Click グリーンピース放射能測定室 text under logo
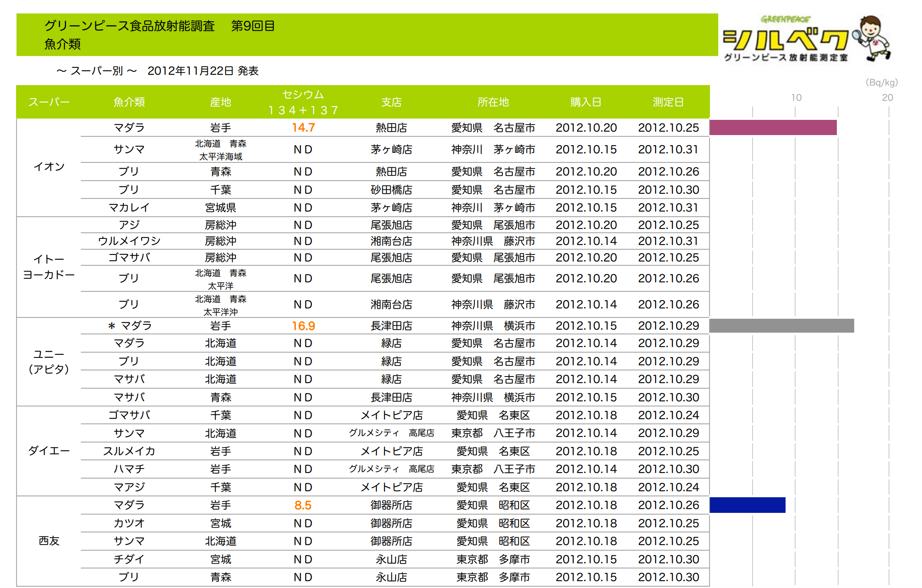Viewport: 922px width, 588px height. (x=786, y=57)
